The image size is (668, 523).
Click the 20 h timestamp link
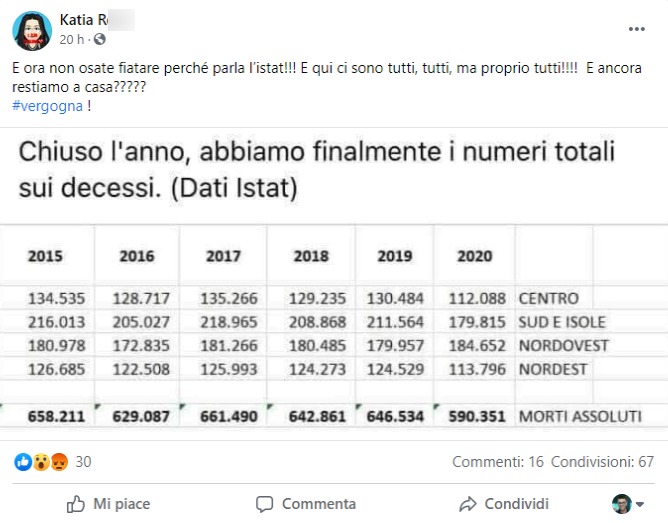click(72, 40)
